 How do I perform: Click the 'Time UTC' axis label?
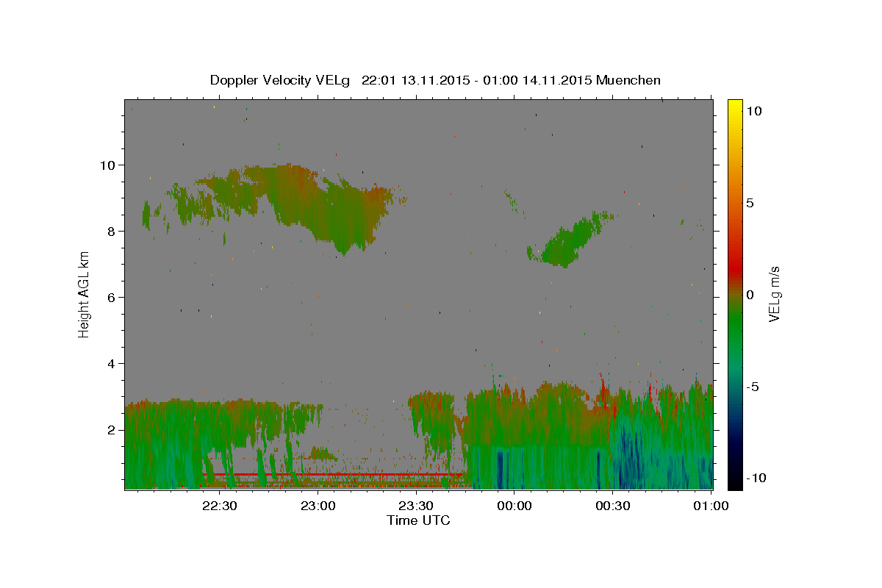pyautogui.click(x=418, y=520)
